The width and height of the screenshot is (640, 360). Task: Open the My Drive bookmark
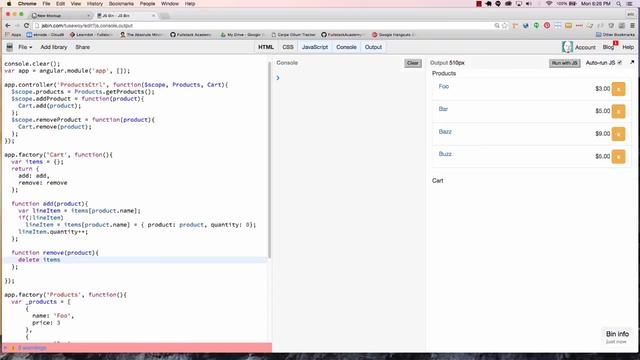(x=242, y=35)
